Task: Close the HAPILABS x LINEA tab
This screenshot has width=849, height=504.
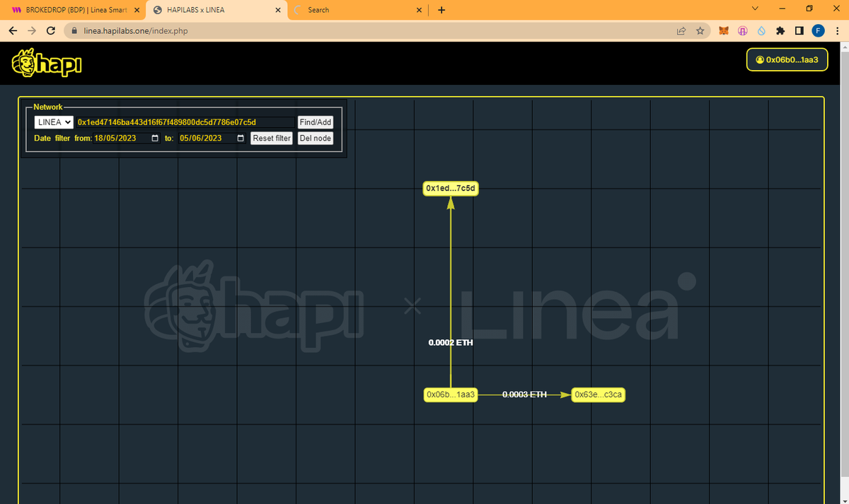Action: coord(278,10)
